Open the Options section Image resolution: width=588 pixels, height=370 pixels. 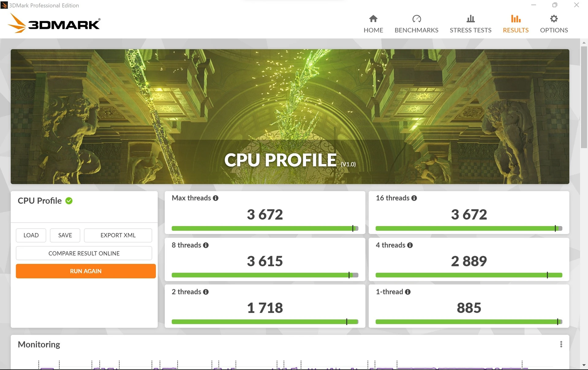point(554,24)
